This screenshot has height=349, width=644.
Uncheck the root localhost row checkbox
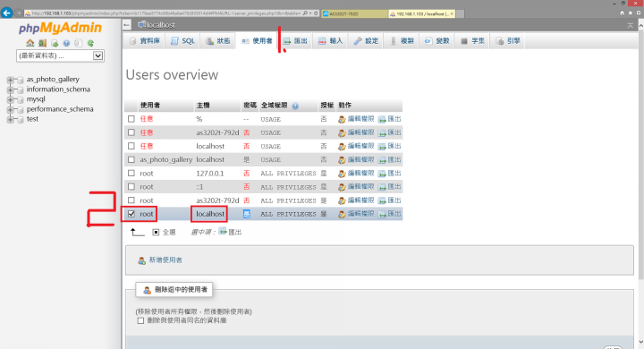pyautogui.click(x=131, y=214)
